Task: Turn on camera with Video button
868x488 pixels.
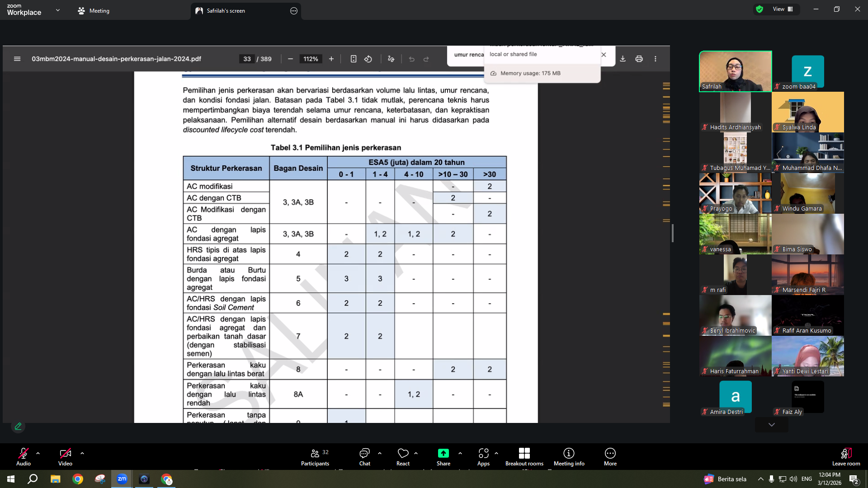Action: pos(65,456)
